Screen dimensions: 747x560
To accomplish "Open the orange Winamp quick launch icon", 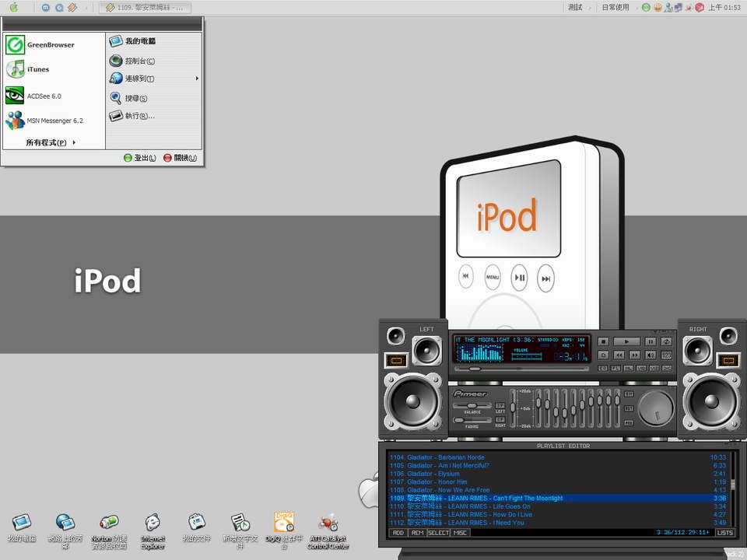I will [x=72, y=8].
